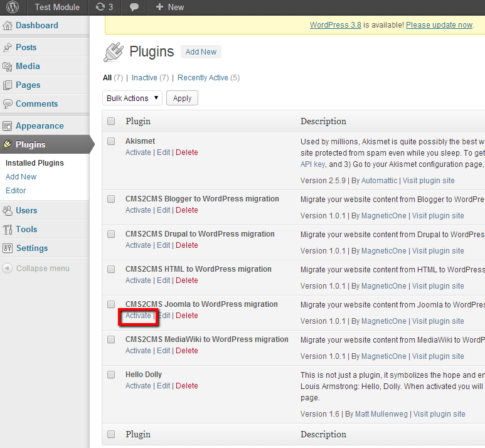Open the WordPress 3.8 link
The height and width of the screenshot is (448, 485).
tap(336, 25)
